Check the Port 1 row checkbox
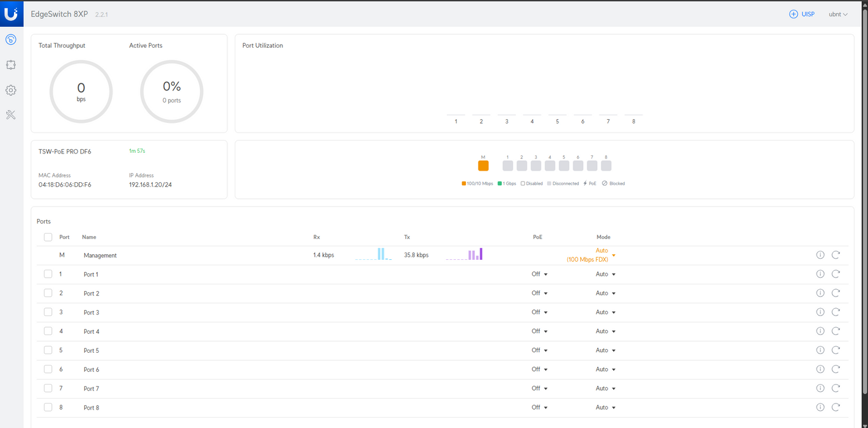Screen dimensions: 868x428 [48, 274]
